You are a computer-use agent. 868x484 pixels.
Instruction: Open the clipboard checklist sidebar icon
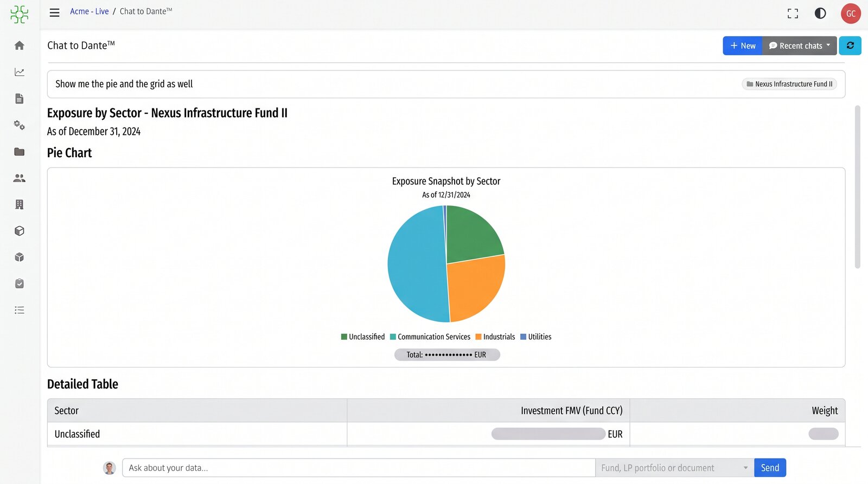tap(20, 283)
